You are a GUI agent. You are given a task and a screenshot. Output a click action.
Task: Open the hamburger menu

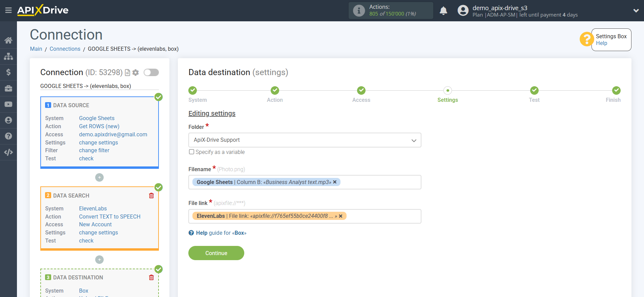[x=8, y=10]
